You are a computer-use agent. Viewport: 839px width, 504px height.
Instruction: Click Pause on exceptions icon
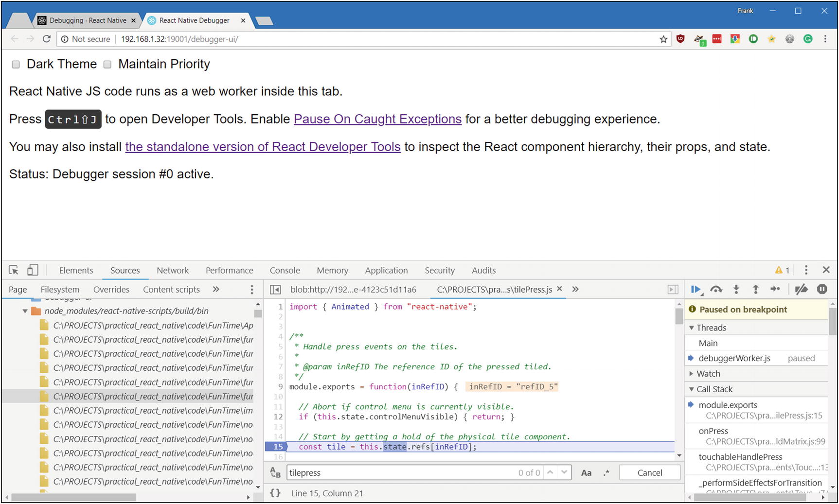(822, 290)
